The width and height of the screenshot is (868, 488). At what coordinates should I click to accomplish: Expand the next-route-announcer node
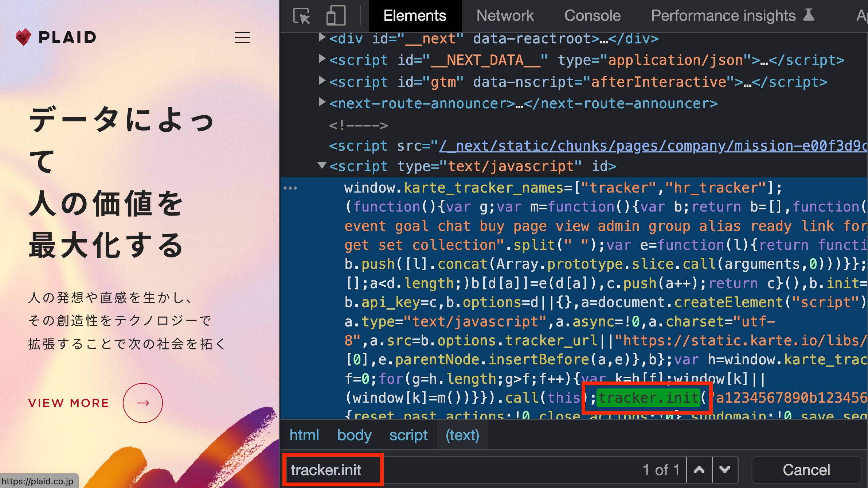click(x=322, y=102)
